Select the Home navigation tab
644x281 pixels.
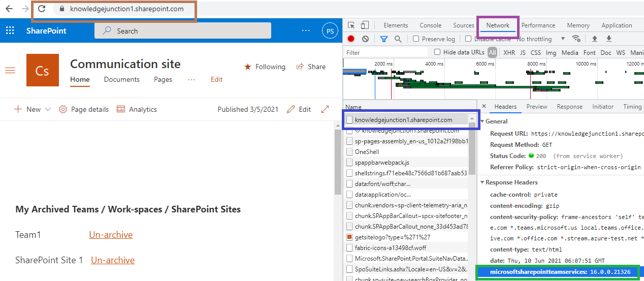click(80, 79)
